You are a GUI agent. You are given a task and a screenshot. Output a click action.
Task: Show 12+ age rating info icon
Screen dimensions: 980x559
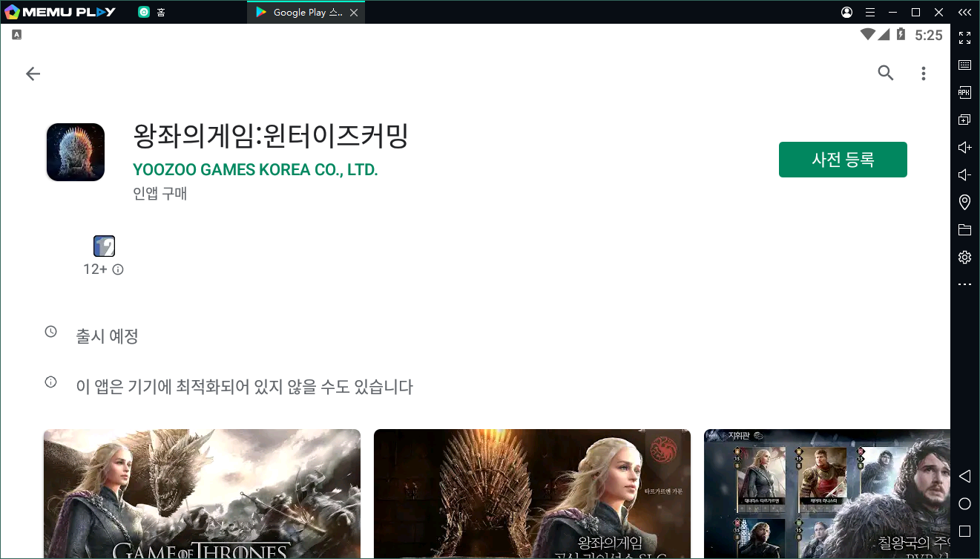[118, 269]
